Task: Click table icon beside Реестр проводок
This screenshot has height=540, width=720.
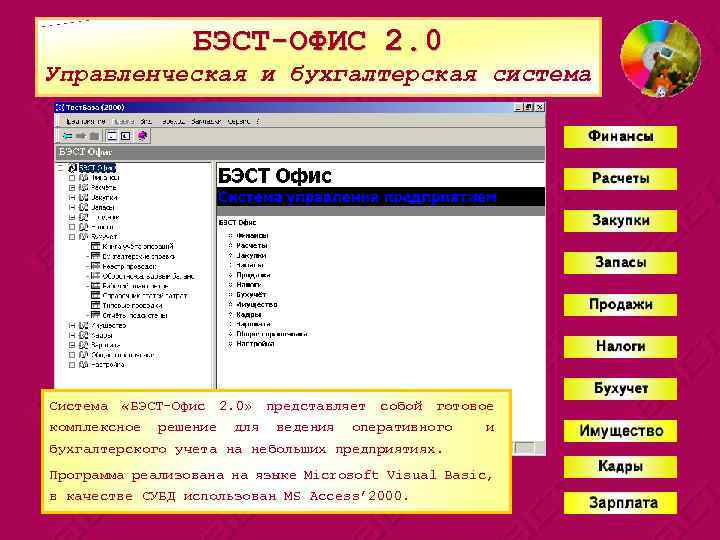Action: [x=95, y=266]
